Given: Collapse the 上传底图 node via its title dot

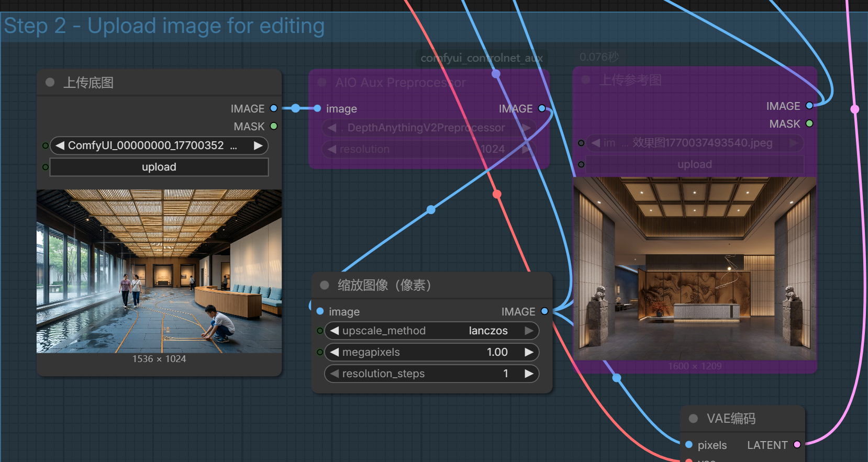Looking at the screenshot, I should [x=50, y=82].
